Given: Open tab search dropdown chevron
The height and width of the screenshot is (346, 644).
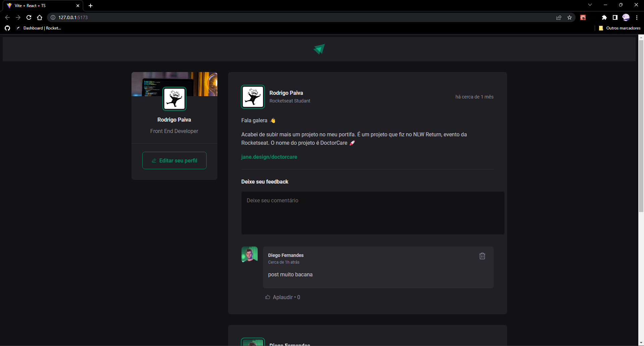Looking at the screenshot, I should (x=590, y=5).
